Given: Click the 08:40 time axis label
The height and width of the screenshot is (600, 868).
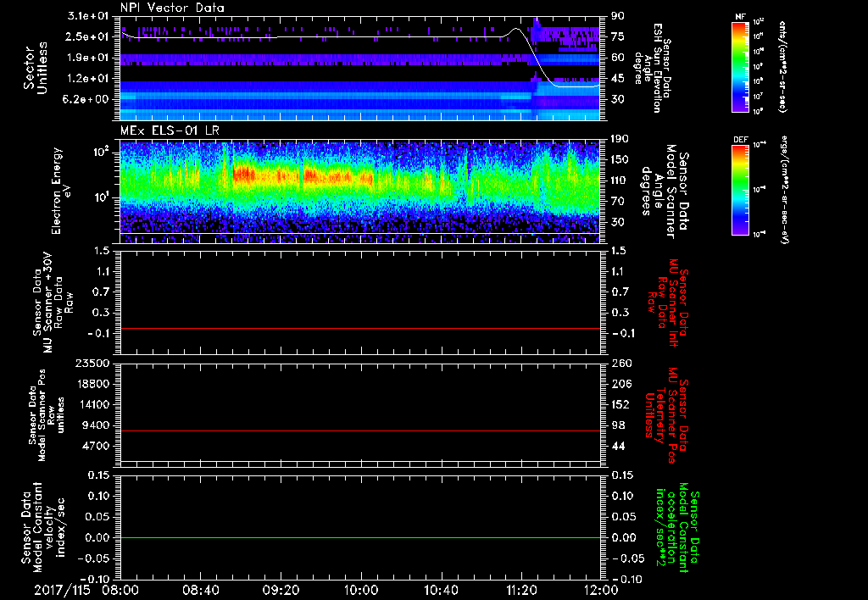Looking at the screenshot, I should [201, 590].
